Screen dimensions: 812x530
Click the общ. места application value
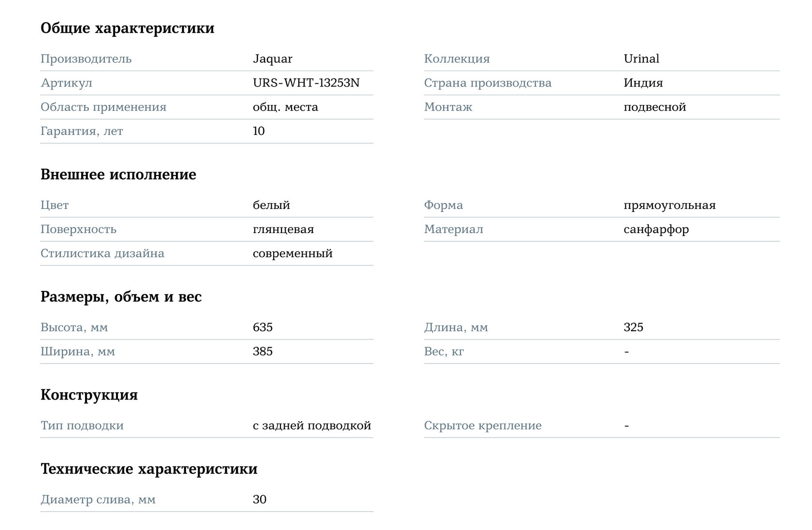pyautogui.click(x=285, y=107)
